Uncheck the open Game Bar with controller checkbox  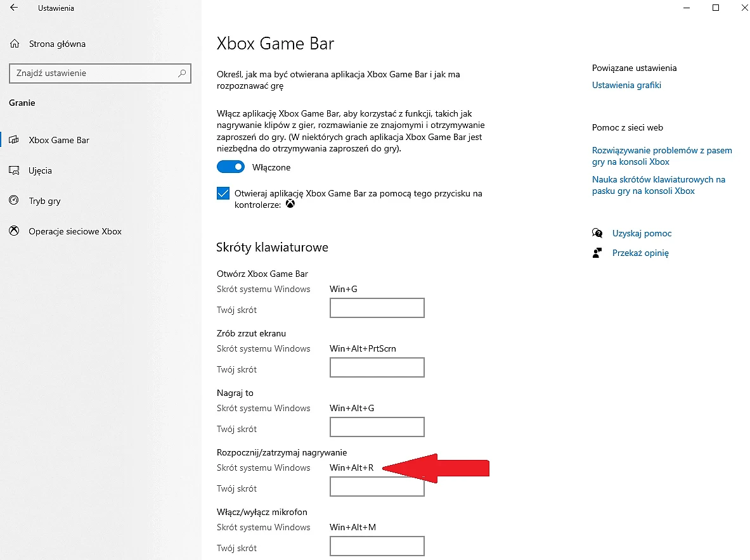click(x=223, y=193)
